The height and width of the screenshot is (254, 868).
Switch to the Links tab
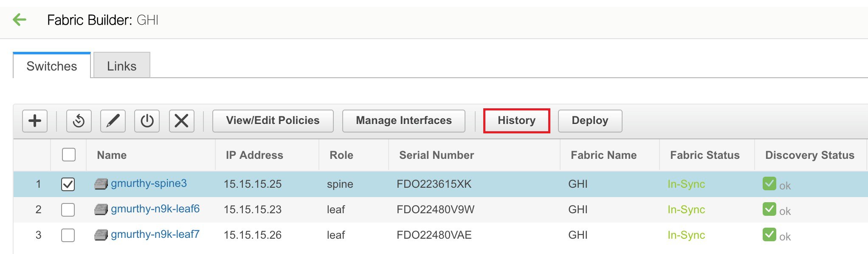coord(121,66)
